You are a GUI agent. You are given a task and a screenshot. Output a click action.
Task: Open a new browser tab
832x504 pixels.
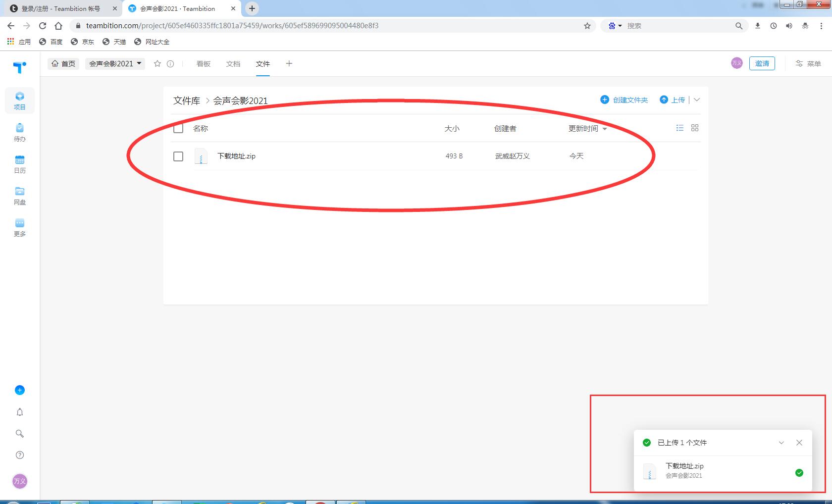coord(252,8)
